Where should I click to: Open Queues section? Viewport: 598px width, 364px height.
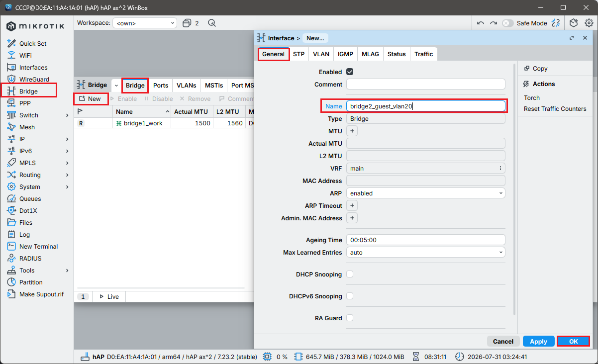click(x=30, y=198)
